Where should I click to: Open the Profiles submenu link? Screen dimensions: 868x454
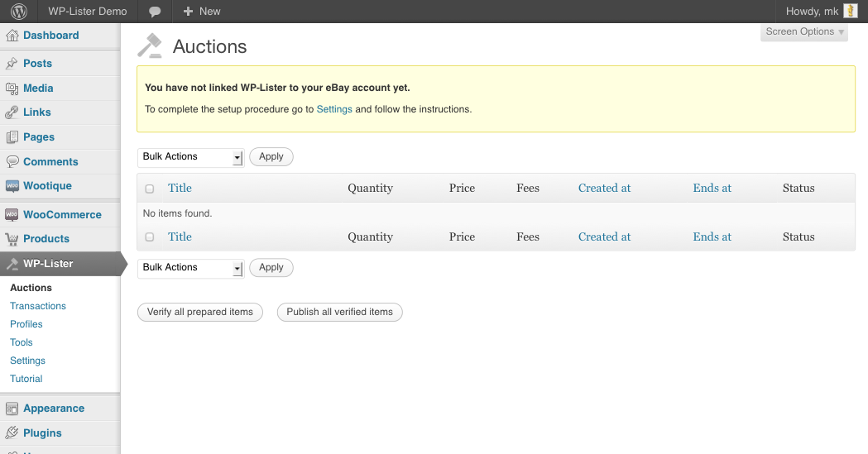coord(26,325)
